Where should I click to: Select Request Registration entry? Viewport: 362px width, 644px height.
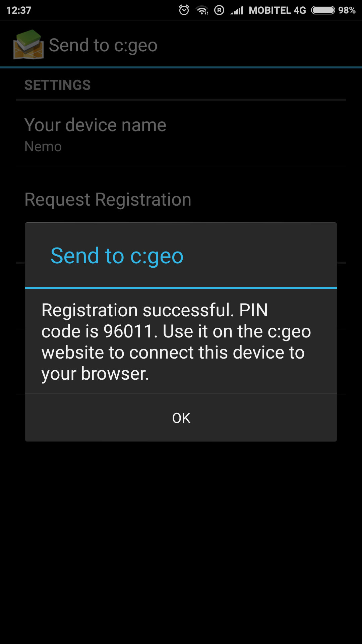click(x=108, y=199)
